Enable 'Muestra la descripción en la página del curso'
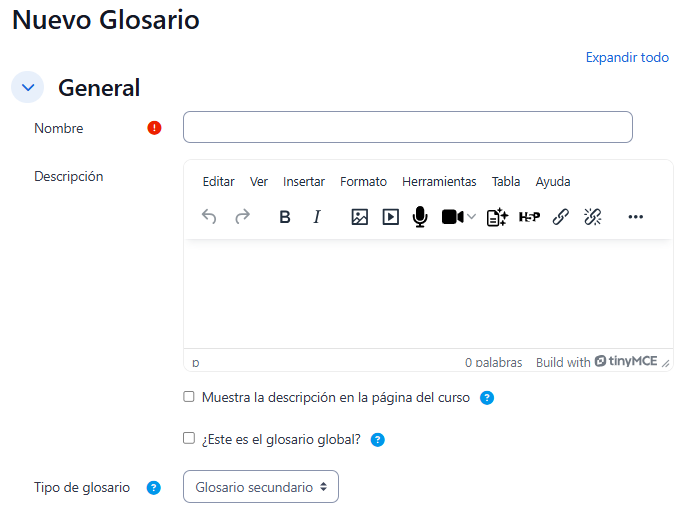This screenshot has width=685, height=511. [x=189, y=397]
